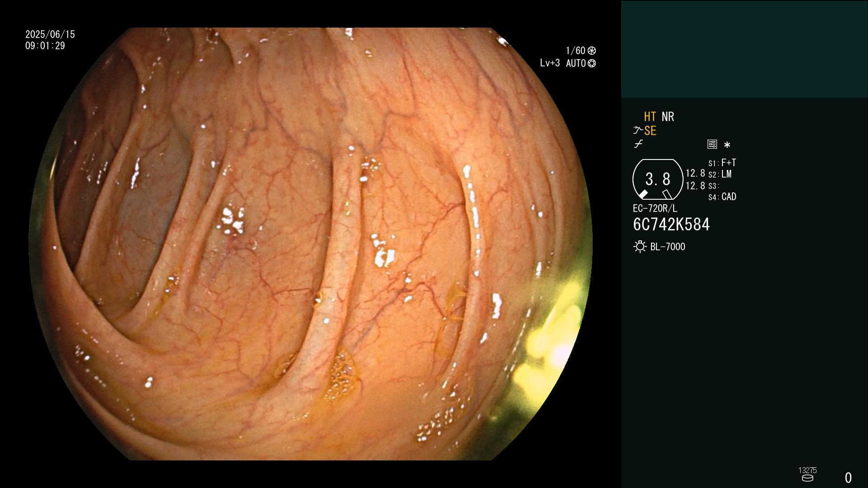The height and width of the screenshot is (488, 868).
Task: Click the upper 12.8 value
Action: tap(695, 173)
